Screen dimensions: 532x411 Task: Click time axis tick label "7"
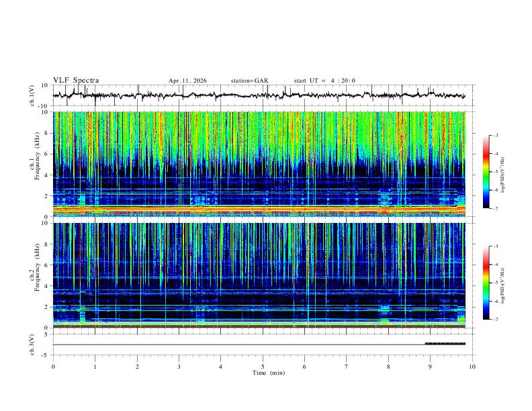click(x=347, y=367)
